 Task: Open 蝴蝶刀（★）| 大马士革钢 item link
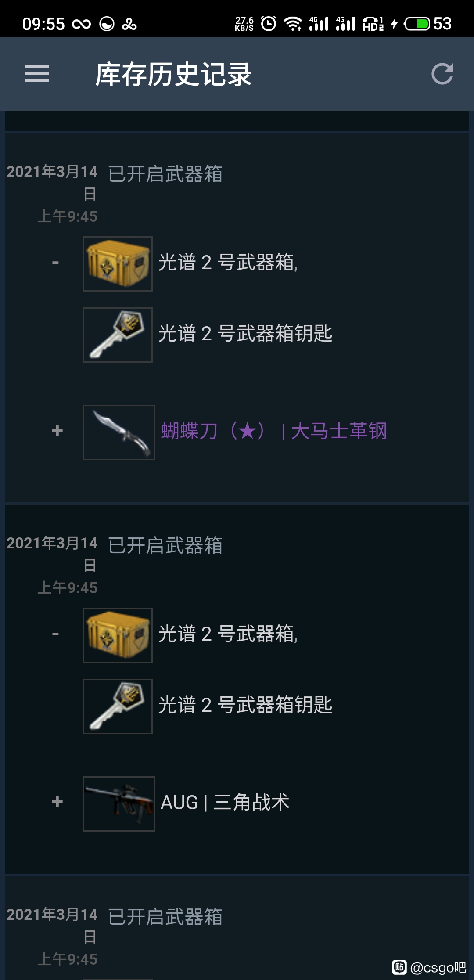274,431
